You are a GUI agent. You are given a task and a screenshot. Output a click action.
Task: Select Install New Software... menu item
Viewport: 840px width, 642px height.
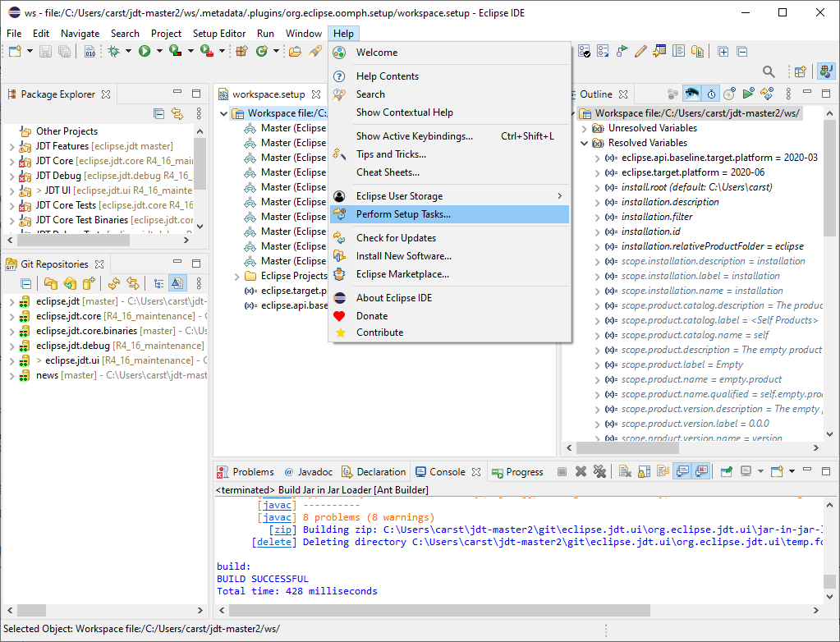point(449,256)
